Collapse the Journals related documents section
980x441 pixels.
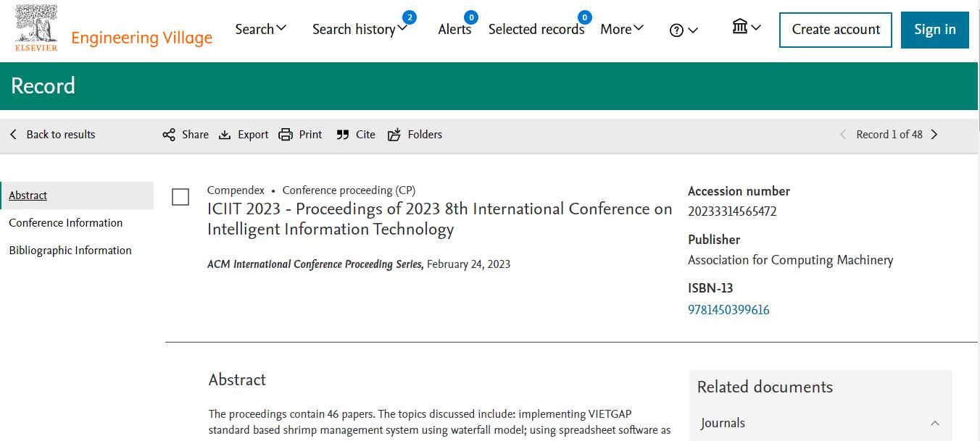(x=934, y=424)
